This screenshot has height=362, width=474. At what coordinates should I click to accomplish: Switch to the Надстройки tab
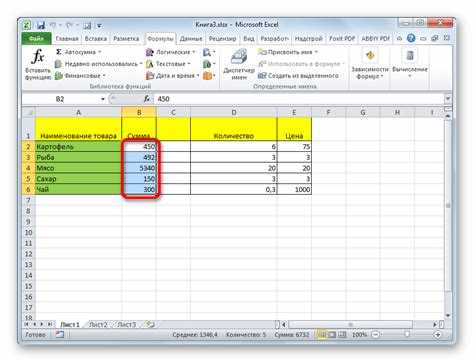point(309,39)
